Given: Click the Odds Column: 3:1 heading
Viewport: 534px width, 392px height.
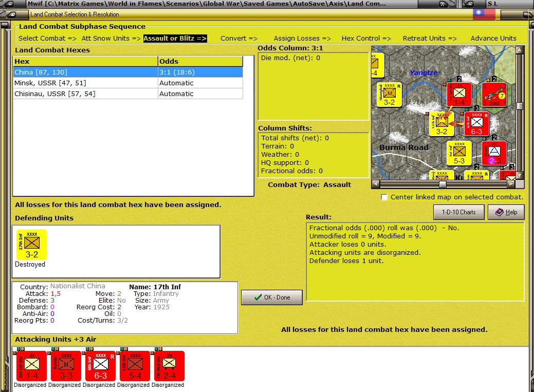Looking at the screenshot, I should click(290, 48).
